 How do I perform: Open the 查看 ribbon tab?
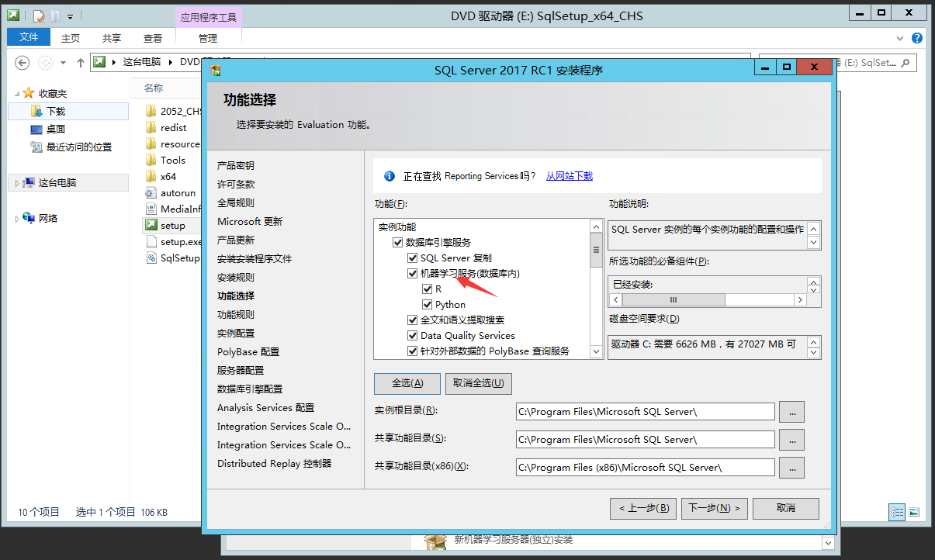tap(153, 38)
